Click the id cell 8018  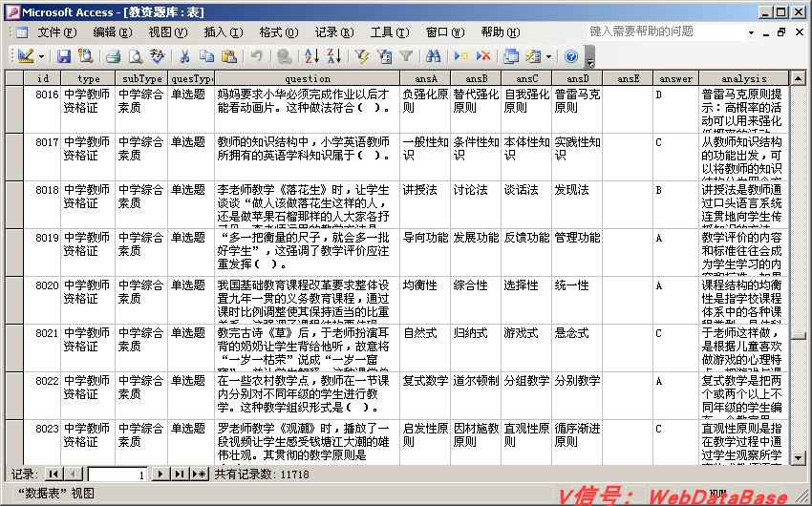(42, 205)
